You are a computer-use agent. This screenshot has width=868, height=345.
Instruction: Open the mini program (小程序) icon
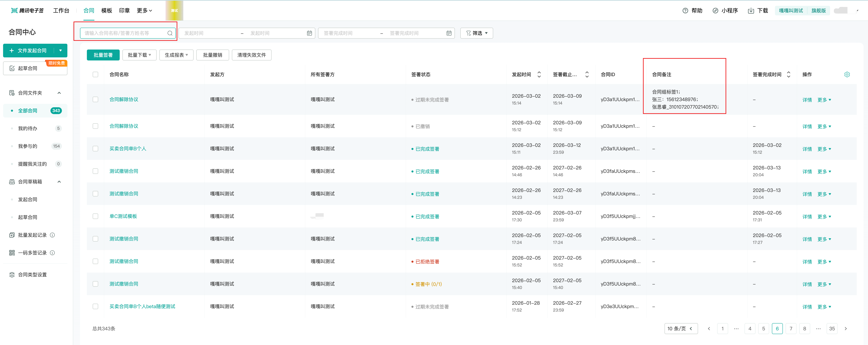pyautogui.click(x=715, y=11)
